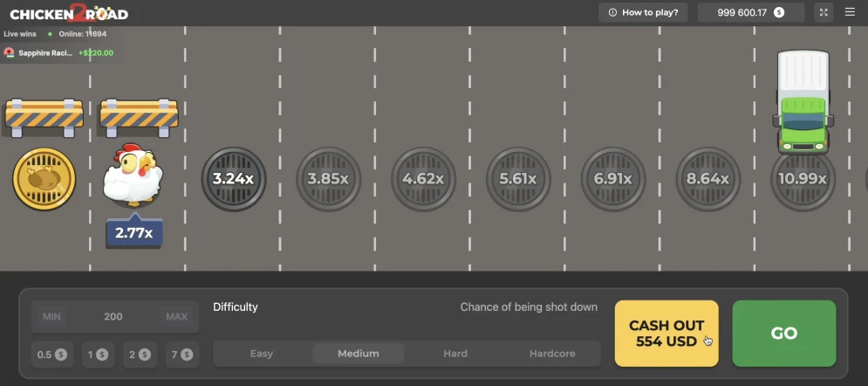The width and height of the screenshot is (868, 386).
Task: Click the Chicken Road logo
Action: tap(69, 13)
